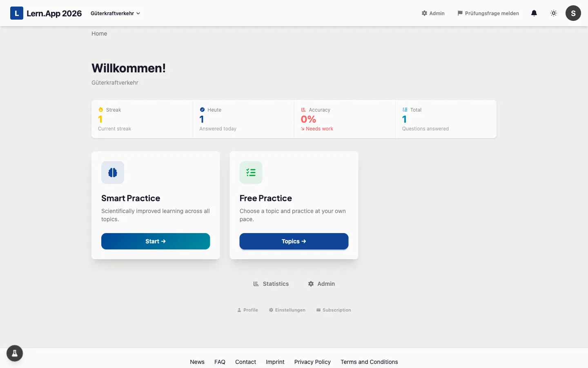Open Topics for Free Practice

[294, 241]
